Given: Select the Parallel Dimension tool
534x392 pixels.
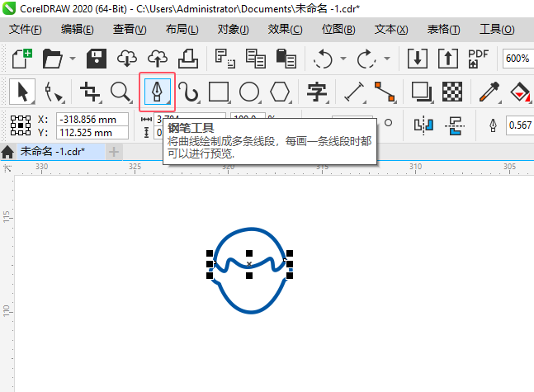Looking at the screenshot, I should (x=354, y=92).
